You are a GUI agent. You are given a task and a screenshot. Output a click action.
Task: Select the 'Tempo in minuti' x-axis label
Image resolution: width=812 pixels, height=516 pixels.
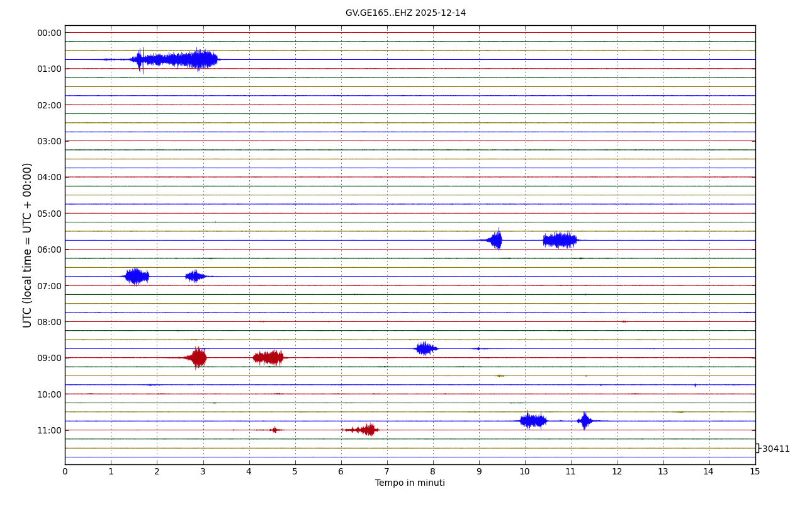tap(410, 483)
